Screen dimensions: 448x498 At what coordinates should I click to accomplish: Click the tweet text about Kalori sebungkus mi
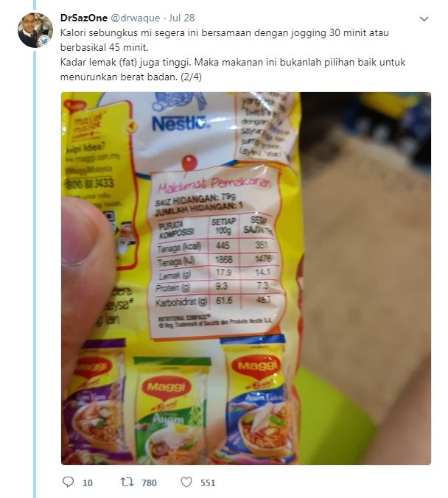233,55
